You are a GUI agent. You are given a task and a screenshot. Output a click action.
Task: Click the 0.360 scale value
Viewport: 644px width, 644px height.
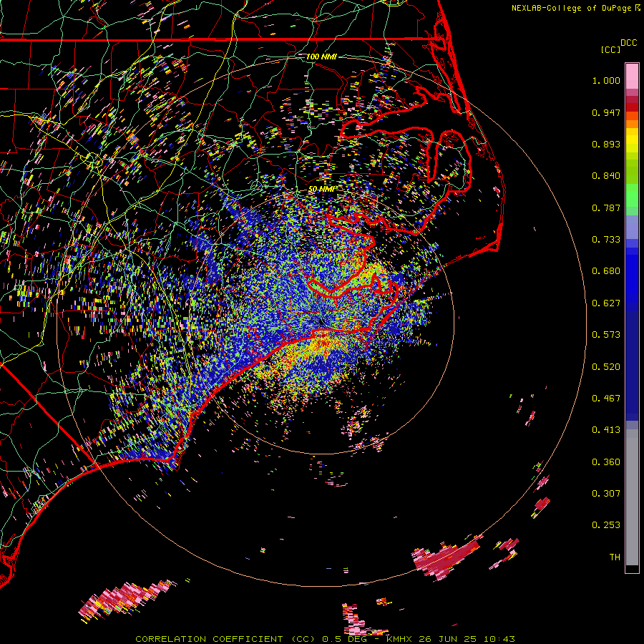point(606,462)
